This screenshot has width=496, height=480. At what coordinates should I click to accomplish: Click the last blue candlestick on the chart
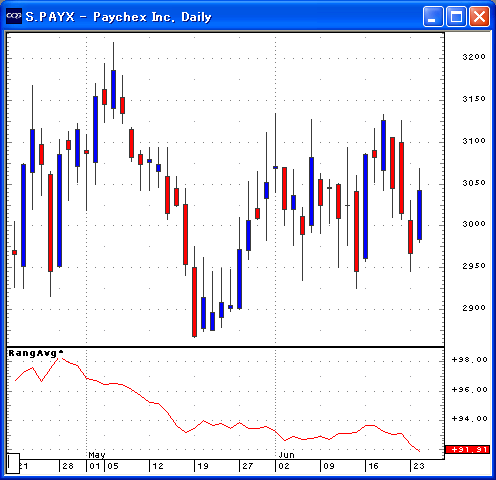419,215
